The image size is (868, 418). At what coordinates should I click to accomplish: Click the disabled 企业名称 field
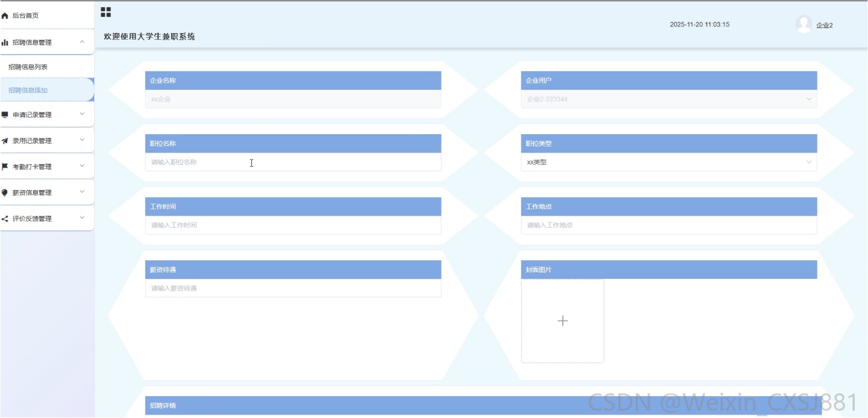293,99
